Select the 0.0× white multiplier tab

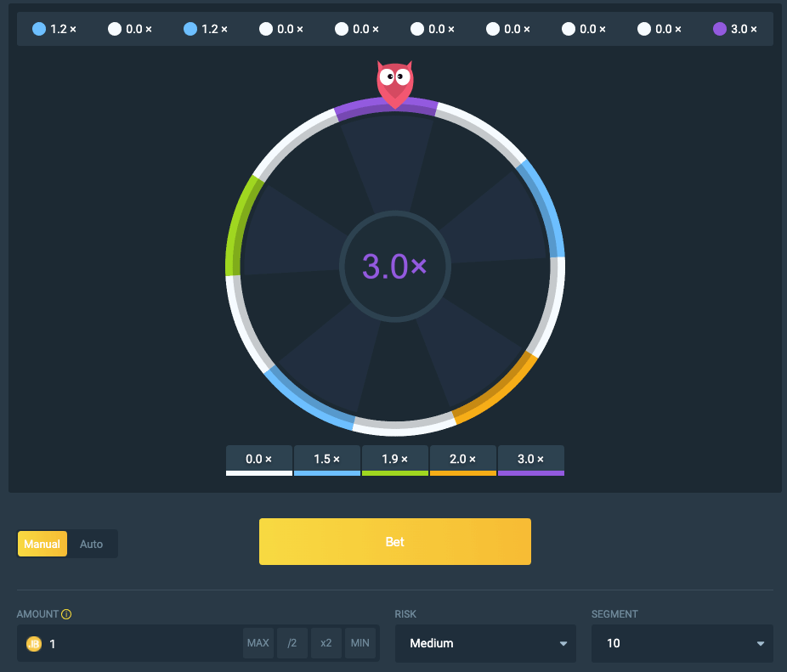(x=258, y=459)
